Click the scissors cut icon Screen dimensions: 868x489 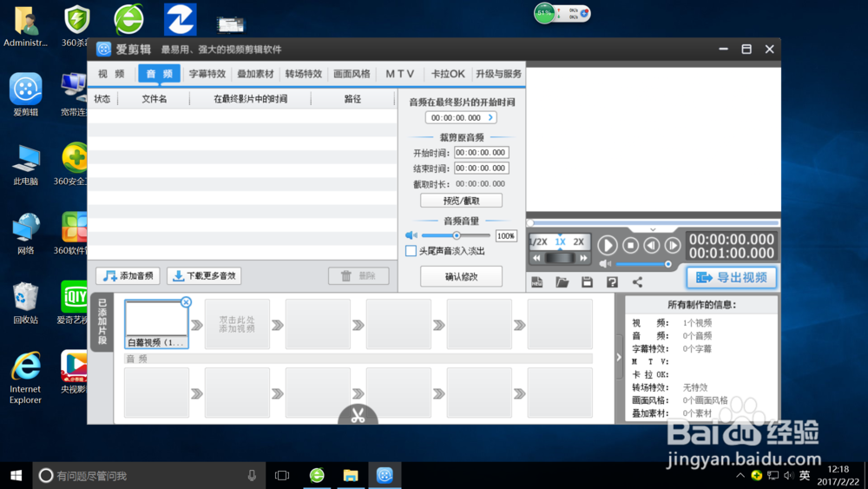[358, 415]
